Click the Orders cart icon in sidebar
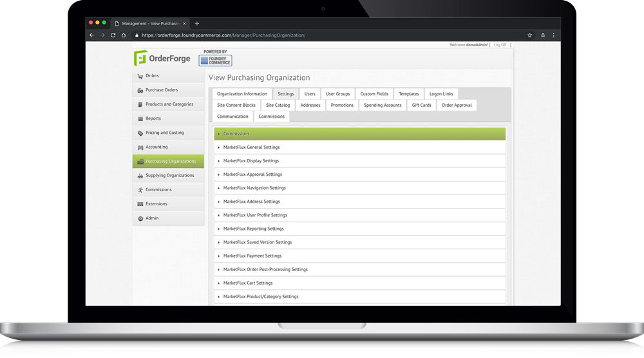 140,76
